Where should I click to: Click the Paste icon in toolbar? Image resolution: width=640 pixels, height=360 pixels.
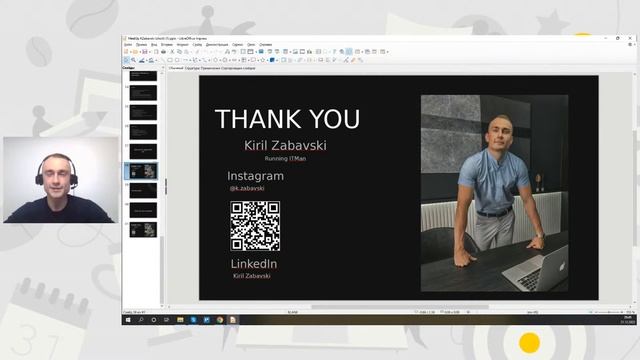click(187, 52)
